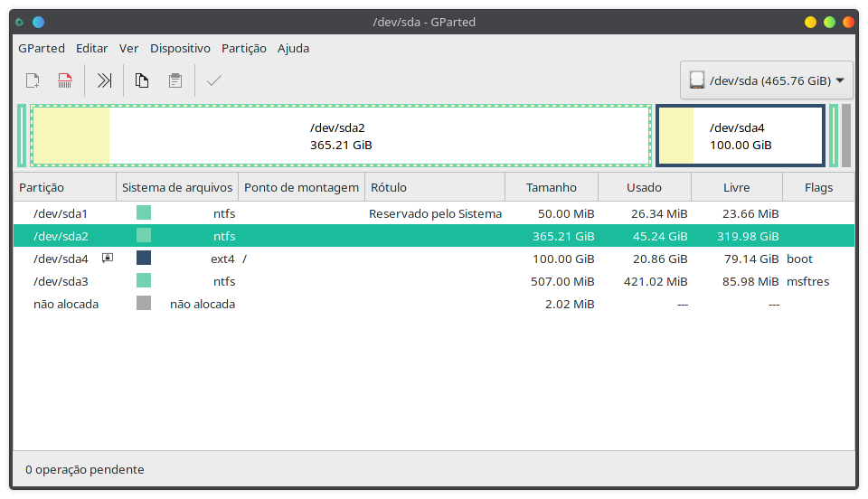The height and width of the screenshot is (499, 868).
Task: Click the 79.14 GiB free value
Action: click(x=751, y=258)
